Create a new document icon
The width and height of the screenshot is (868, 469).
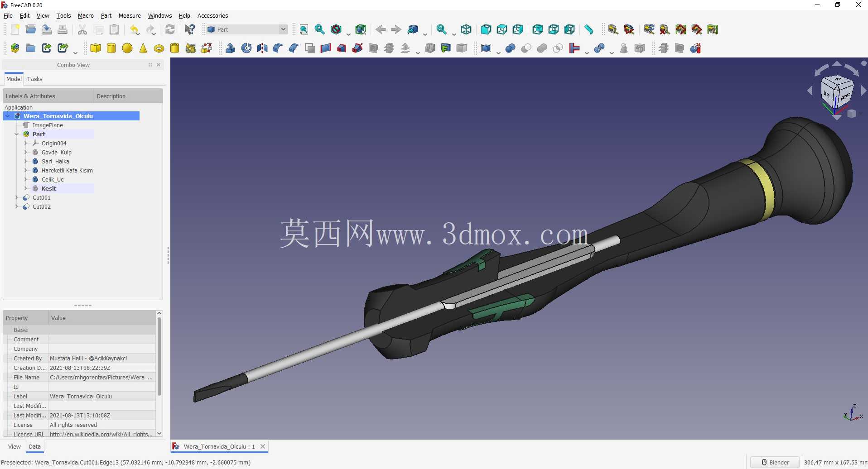[x=15, y=30]
